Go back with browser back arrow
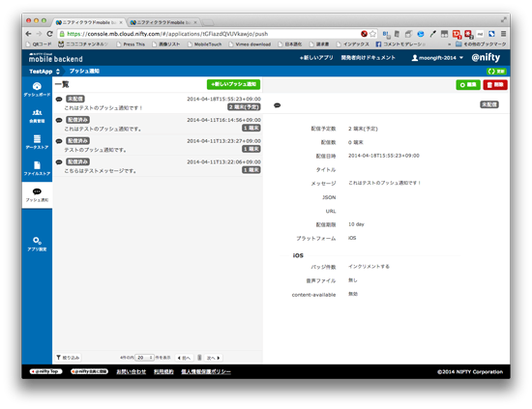The height and width of the screenshot is (409, 532). coord(28,34)
